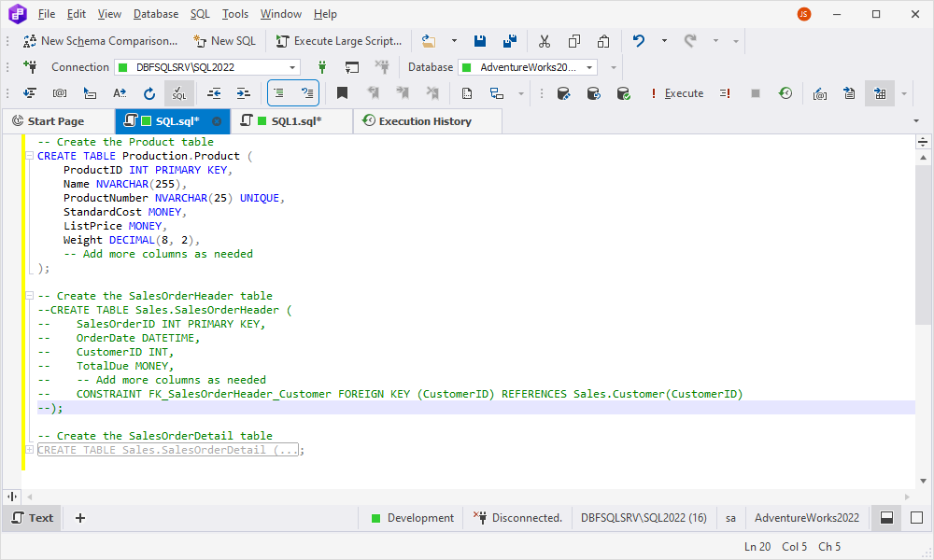The width and height of the screenshot is (934, 560).
Task: Open the Database dropdown AdventureWorks20...
Action: pos(528,67)
